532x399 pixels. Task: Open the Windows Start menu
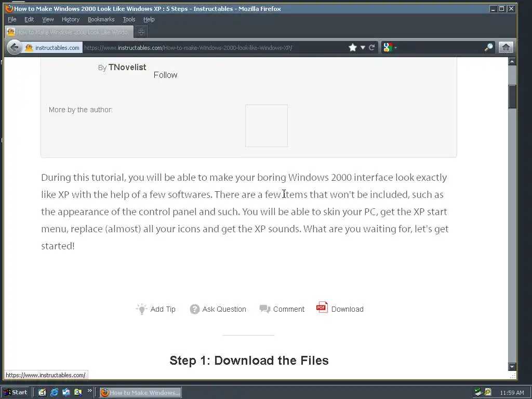point(16,392)
